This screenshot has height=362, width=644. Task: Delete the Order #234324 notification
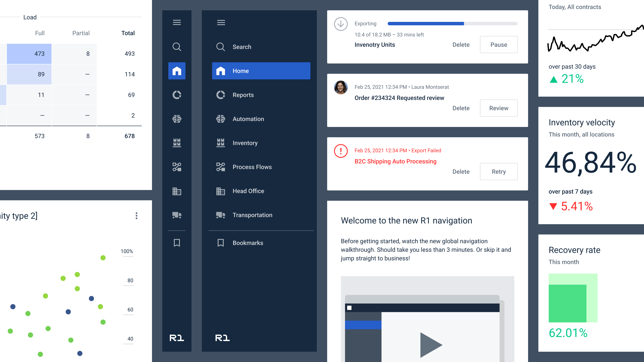[461, 108]
